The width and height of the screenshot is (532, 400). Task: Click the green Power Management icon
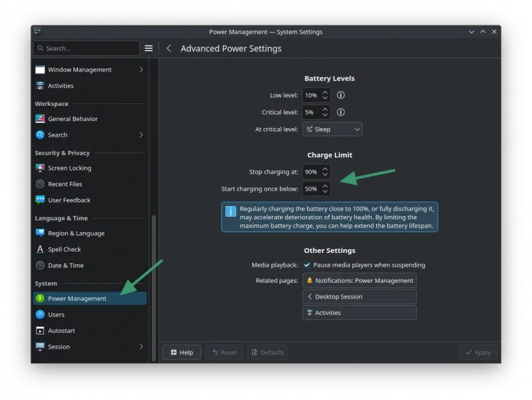pyautogui.click(x=40, y=299)
